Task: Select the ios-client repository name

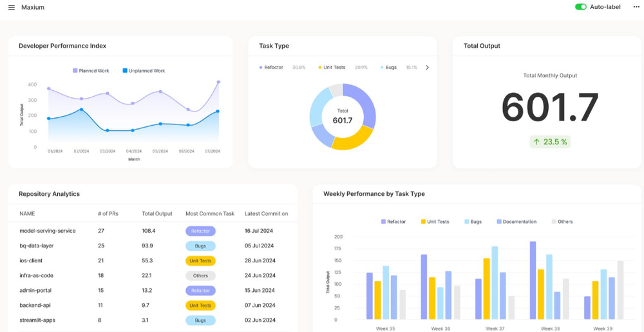Action: click(31, 260)
